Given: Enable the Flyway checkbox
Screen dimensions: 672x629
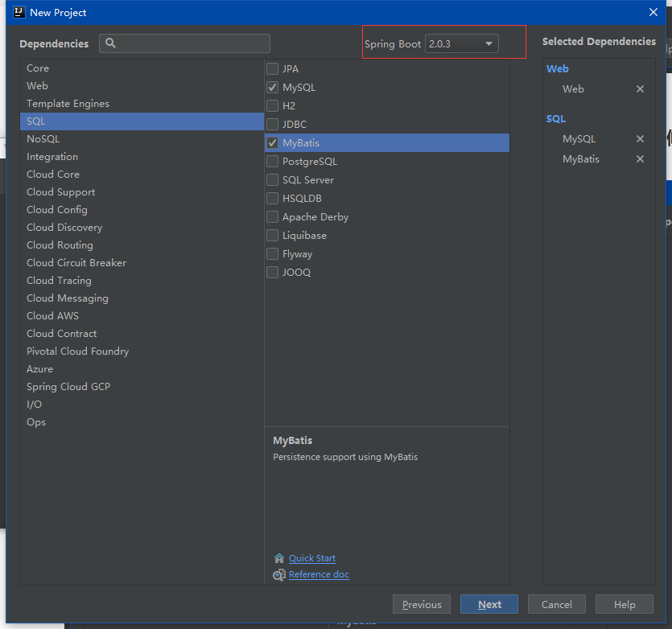Looking at the screenshot, I should pos(273,253).
